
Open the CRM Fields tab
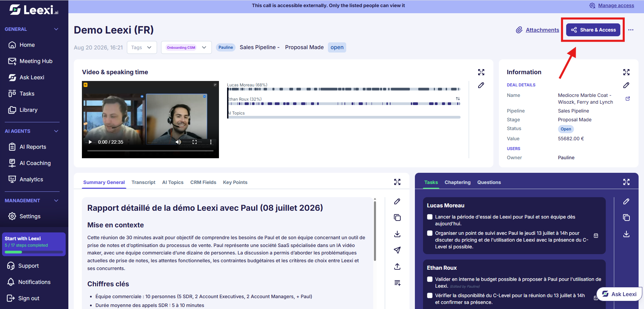(x=203, y=182)
